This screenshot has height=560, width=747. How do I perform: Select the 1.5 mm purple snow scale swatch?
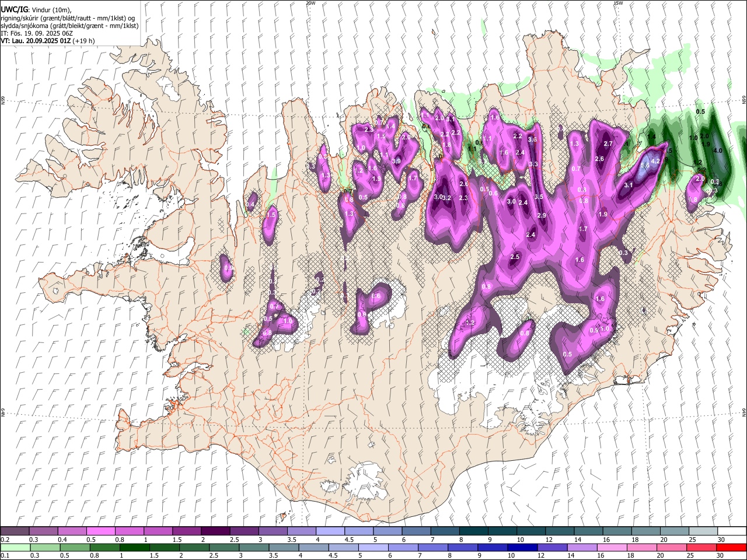click(187, 531)
